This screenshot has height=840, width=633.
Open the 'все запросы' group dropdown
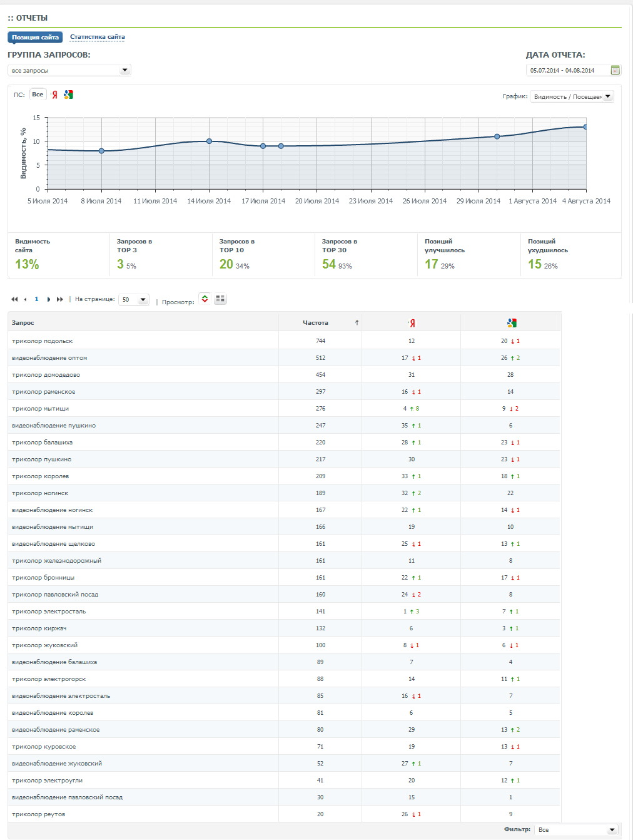[69, 70]
